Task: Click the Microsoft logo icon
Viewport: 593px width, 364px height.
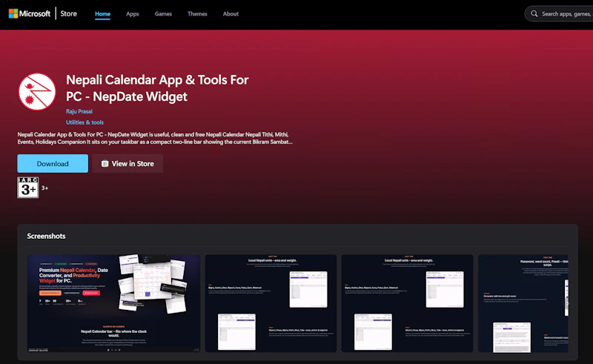Action: (13, 13)
